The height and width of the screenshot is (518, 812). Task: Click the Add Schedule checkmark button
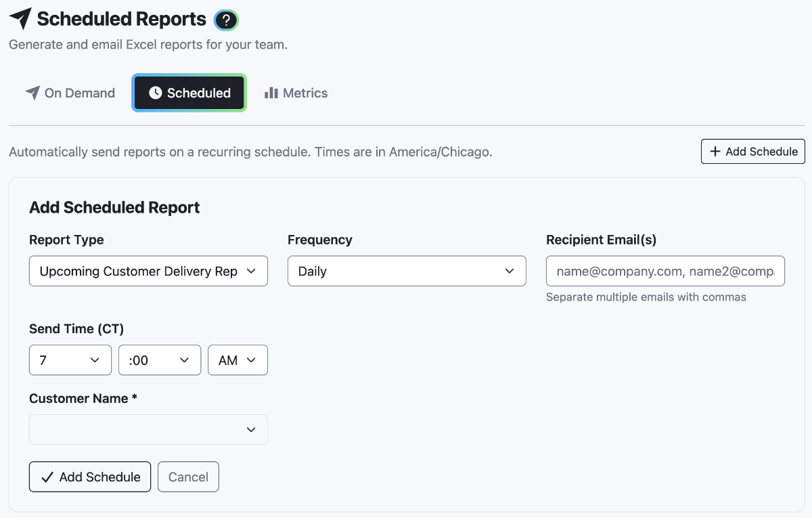[90, 477]
